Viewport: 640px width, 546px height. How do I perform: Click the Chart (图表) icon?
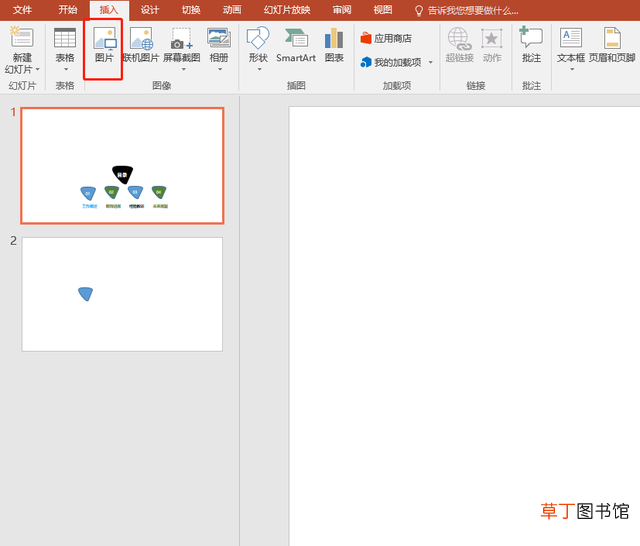[x=334, y=38]
